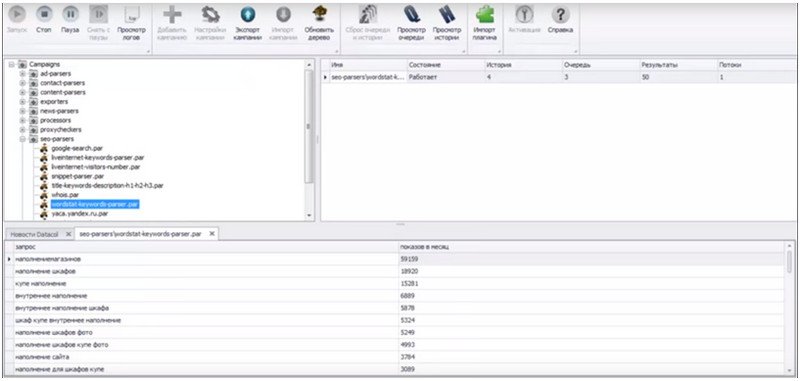Sort by Состояние column header
This screenshot has width=800, height=381.
445,65
